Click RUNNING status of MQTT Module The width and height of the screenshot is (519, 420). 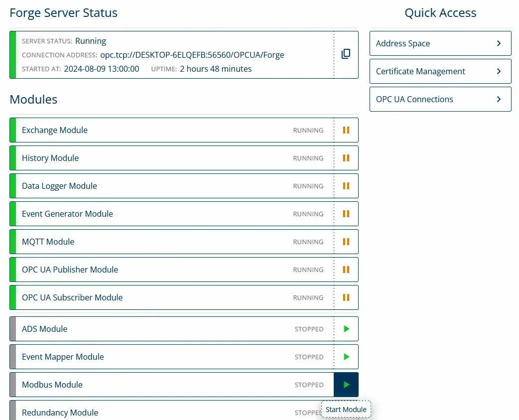tap(308, 242)
